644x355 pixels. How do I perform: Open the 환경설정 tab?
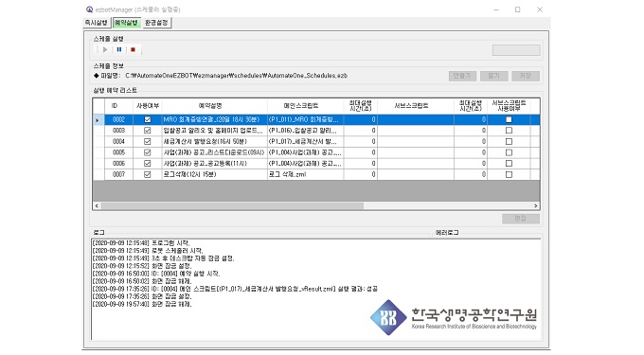tap(156, 23)
